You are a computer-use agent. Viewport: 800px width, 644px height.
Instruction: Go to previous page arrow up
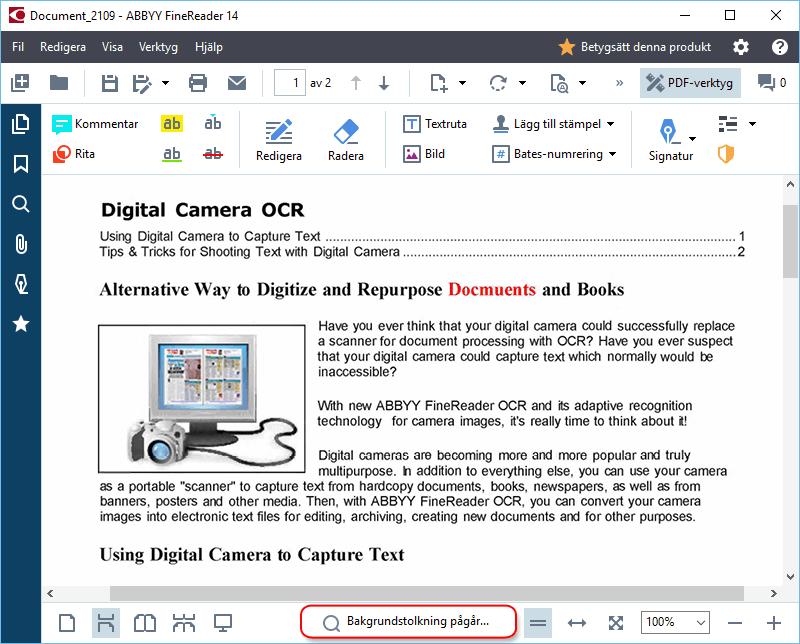356,83
